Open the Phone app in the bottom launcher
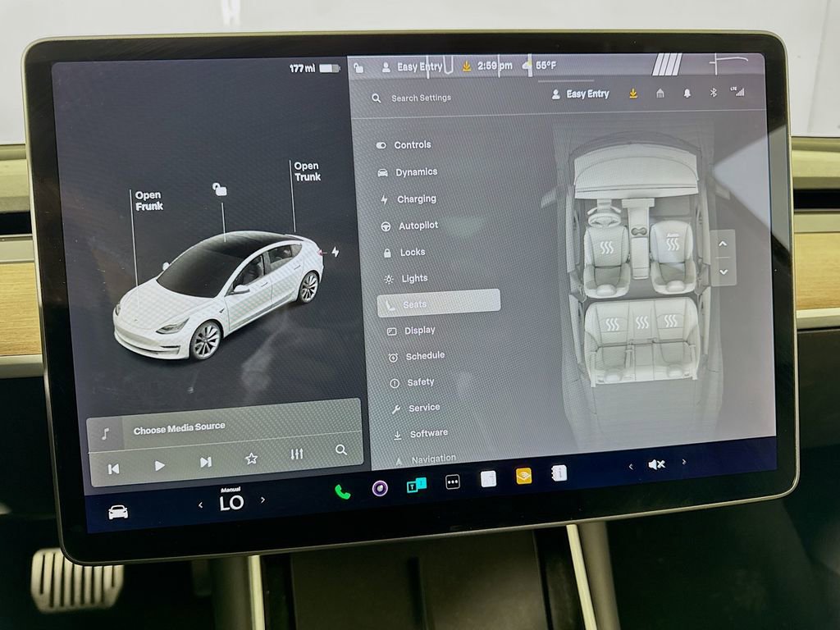This screenshot has height=630, width=840. point(343,490)
